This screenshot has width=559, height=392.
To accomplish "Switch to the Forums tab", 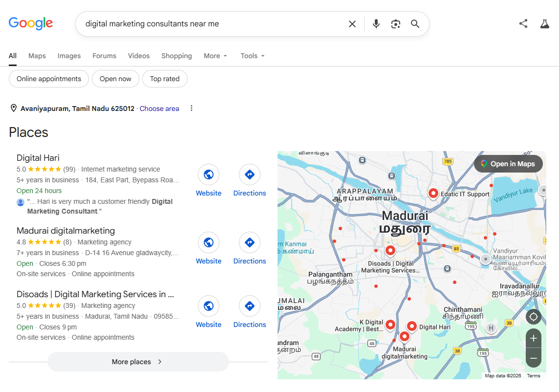I will coord(105,56).
